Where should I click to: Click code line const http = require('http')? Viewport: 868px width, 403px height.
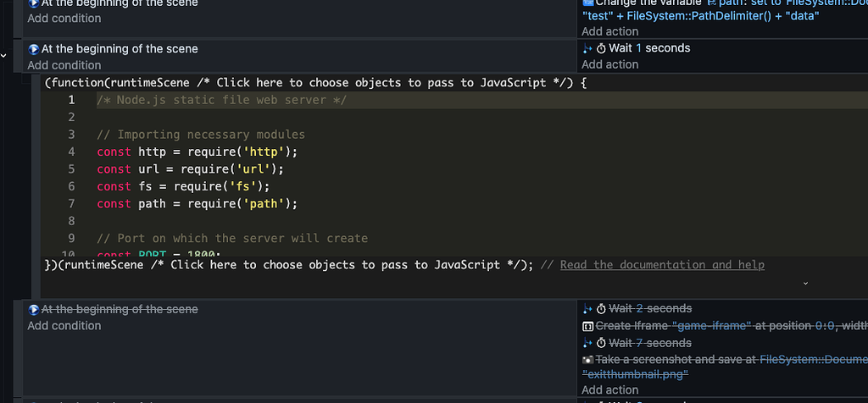click(x=197, y=152)
